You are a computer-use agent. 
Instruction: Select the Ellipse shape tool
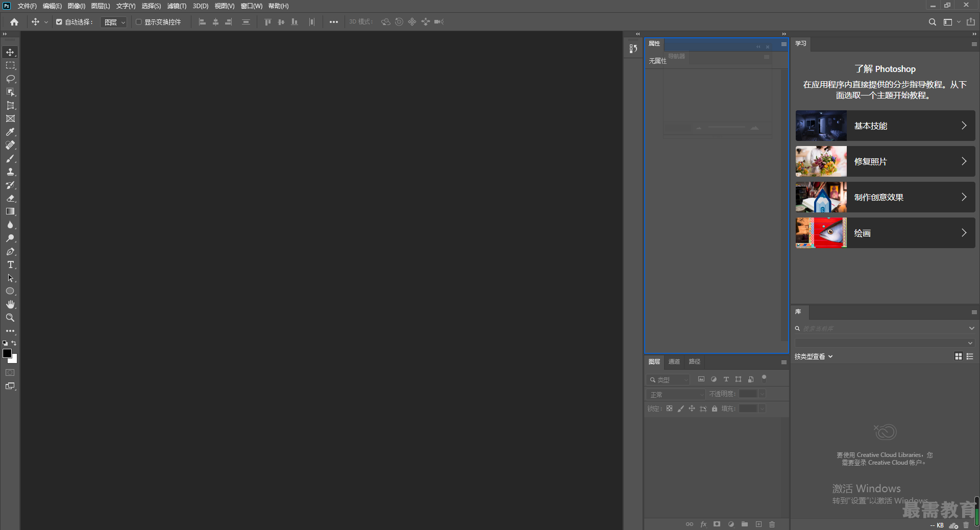click(x=10, y=291)
